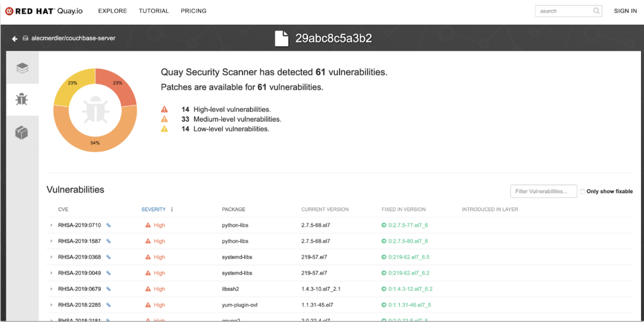Click the Sign In link
This screenshot has width=644, height=322.
[625, 11]
